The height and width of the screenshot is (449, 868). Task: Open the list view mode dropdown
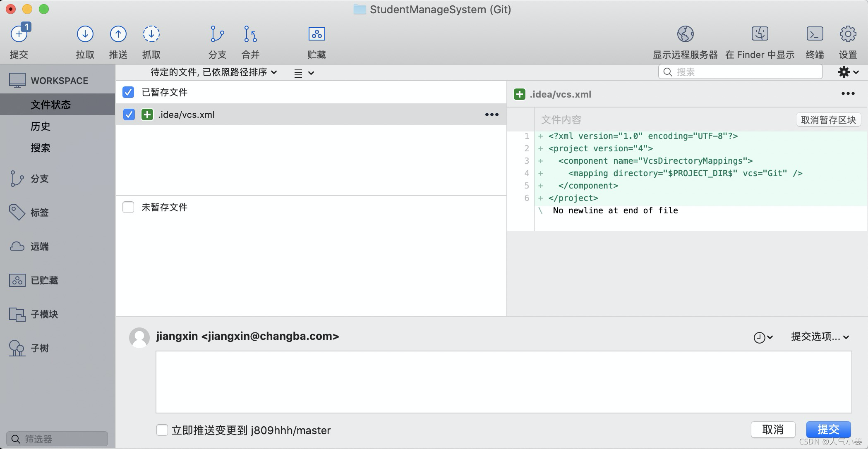click(x=304, y=73)
